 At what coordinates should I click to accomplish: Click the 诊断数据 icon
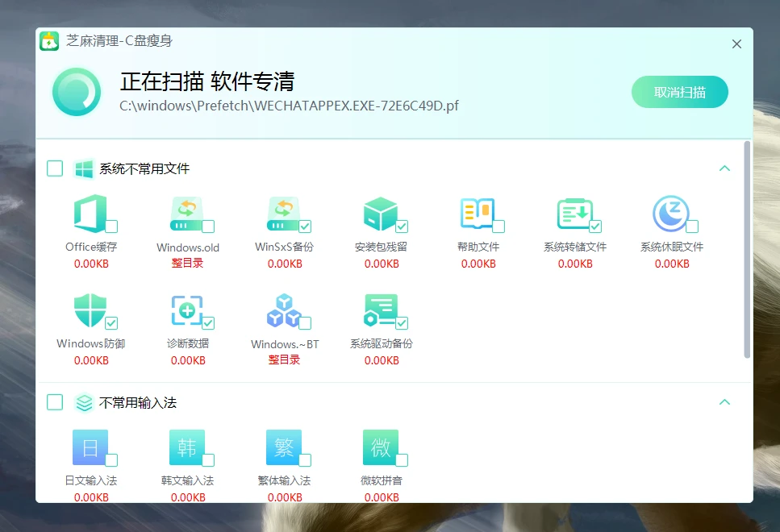[x=186, y=311]
